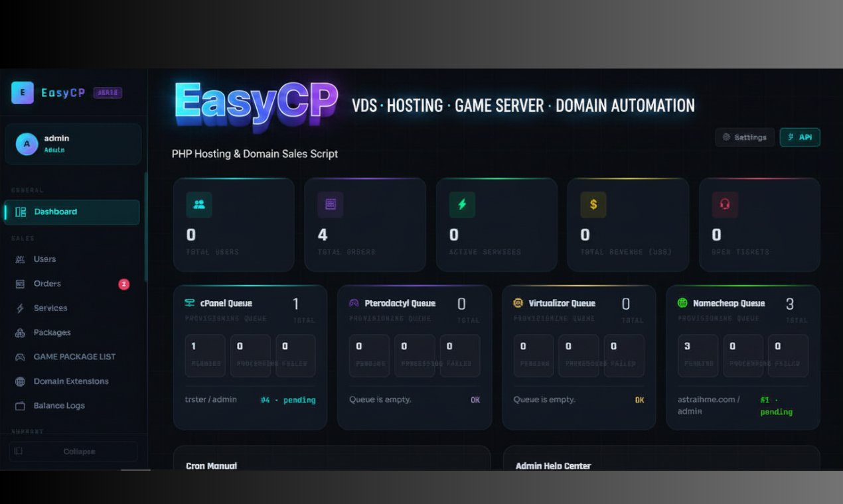Click the Virtualizor Queue icon
843x504 pixels.
click(x=518, y=303)
